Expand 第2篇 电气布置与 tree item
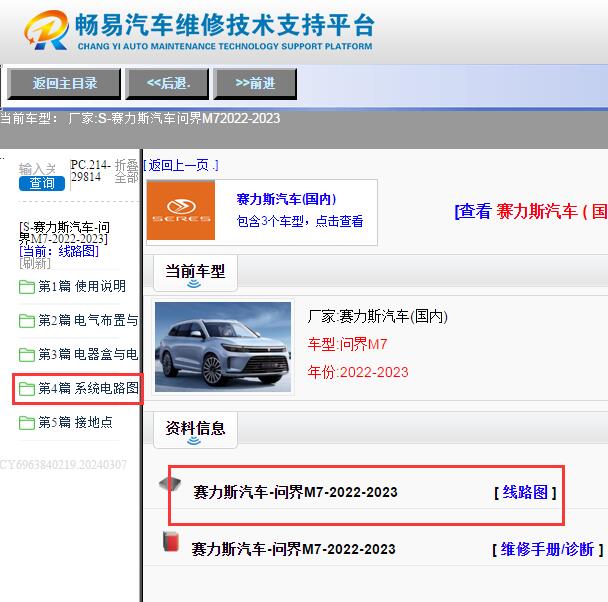This screenshot has width=608, height=602. coord(88,321)
